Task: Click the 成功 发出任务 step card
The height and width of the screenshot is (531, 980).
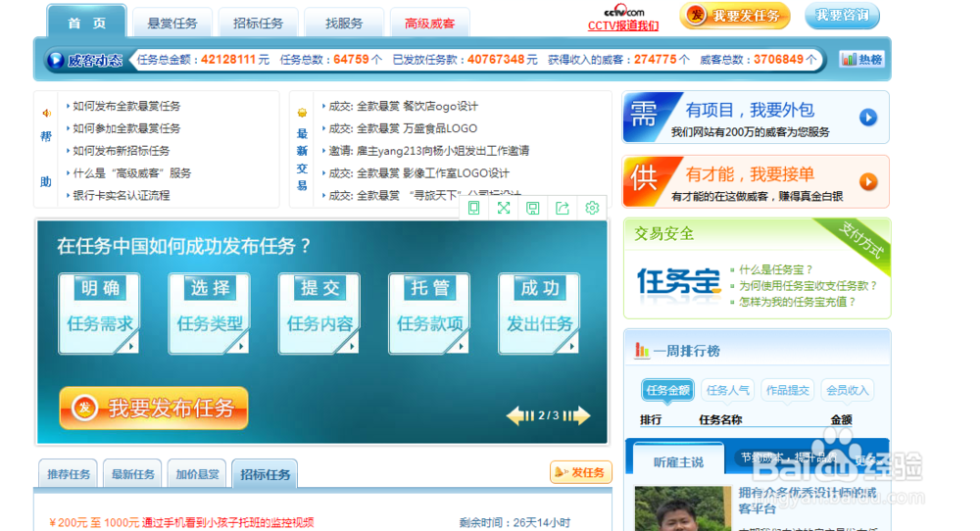Action: click(x=539, y=314)
